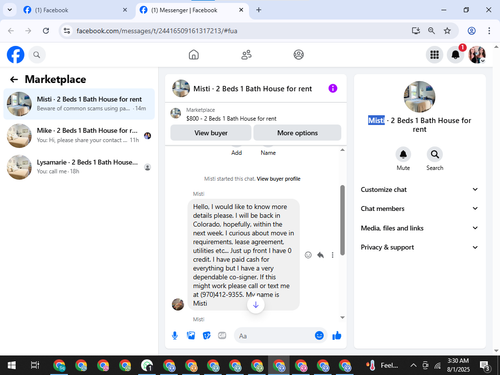This screenshot has width=500, height=375.
Task: Expand Media, files and links section
Action: (419, 228)
